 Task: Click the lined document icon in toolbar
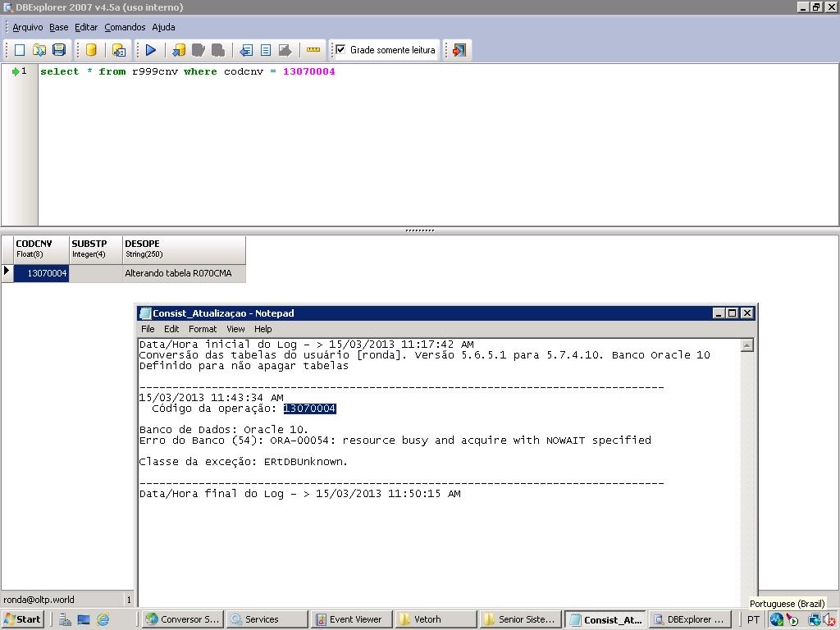coord(266,50)
